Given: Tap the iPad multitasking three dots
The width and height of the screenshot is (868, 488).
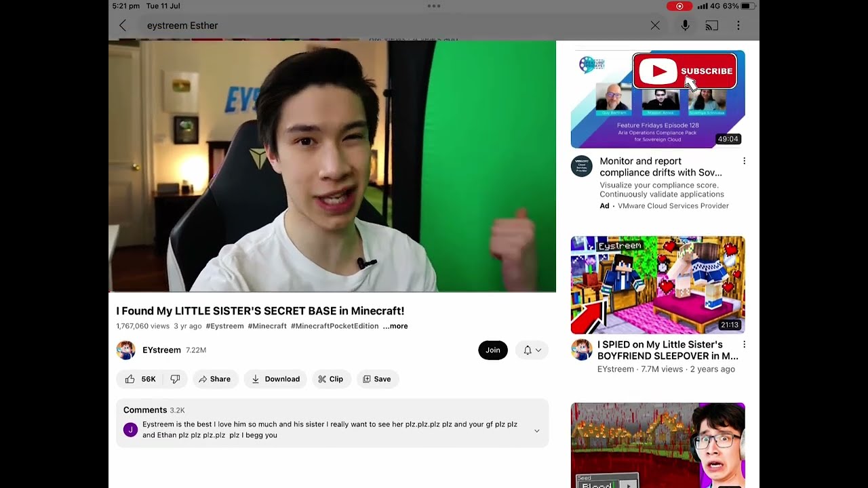Looking at the screenshot, I should pyautogui.click(x=434, y=6).
